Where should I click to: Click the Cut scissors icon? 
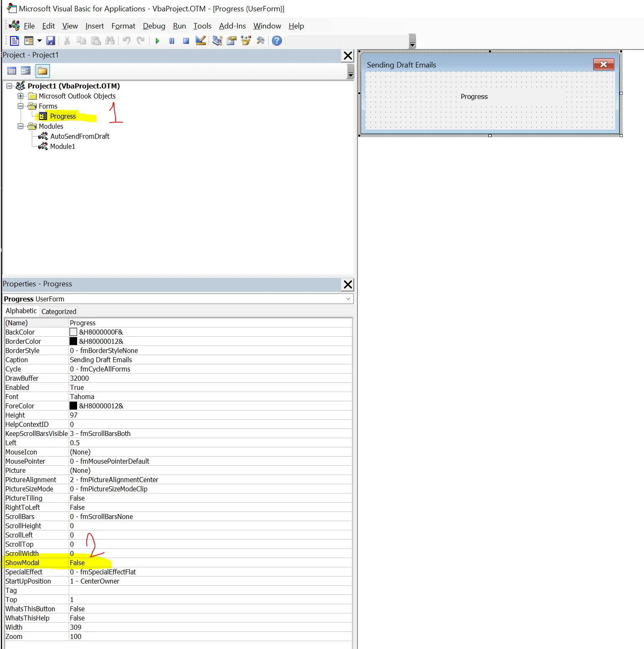coord(67,41)
